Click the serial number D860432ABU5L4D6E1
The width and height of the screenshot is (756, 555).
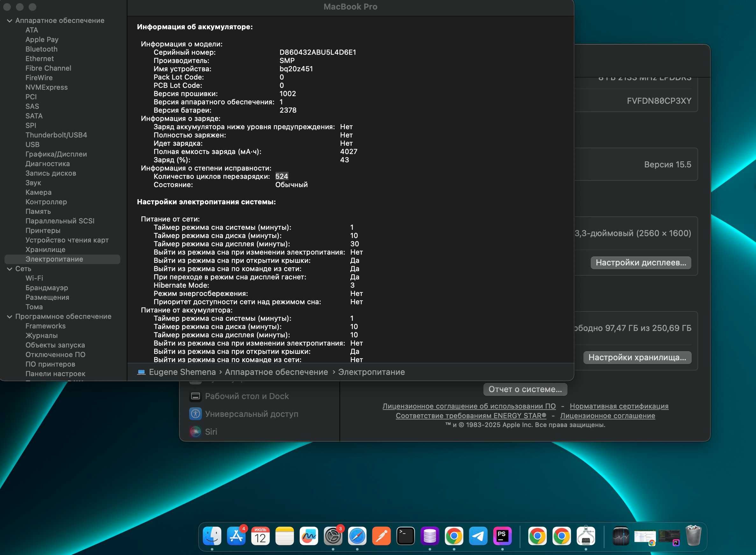click(x=318, y=53)
